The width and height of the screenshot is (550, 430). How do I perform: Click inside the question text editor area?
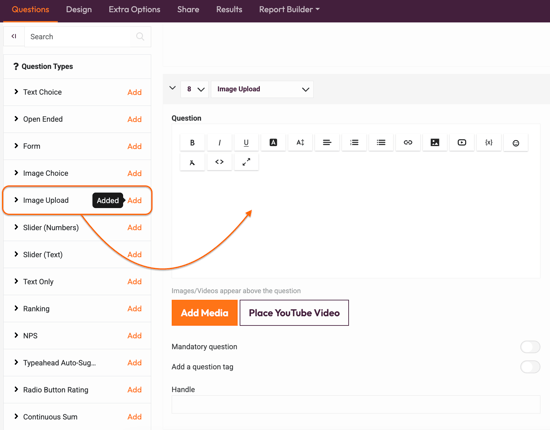tap(356, 224)
